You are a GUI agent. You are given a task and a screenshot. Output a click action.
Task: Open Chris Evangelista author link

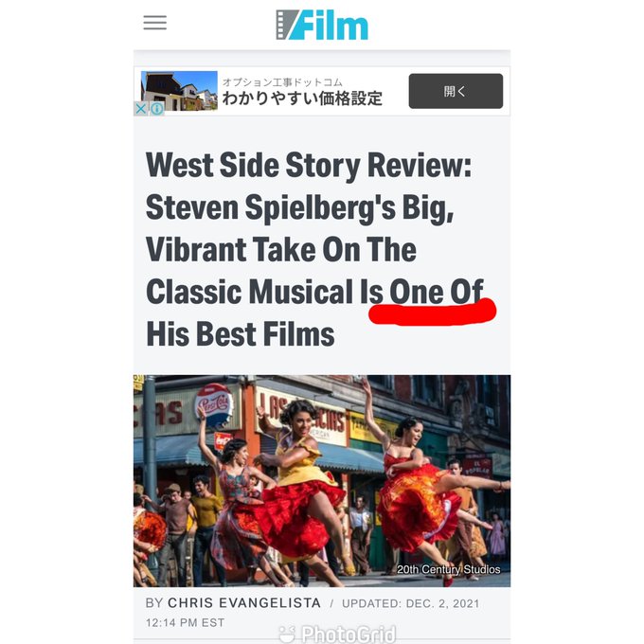[x=244, y=602]
